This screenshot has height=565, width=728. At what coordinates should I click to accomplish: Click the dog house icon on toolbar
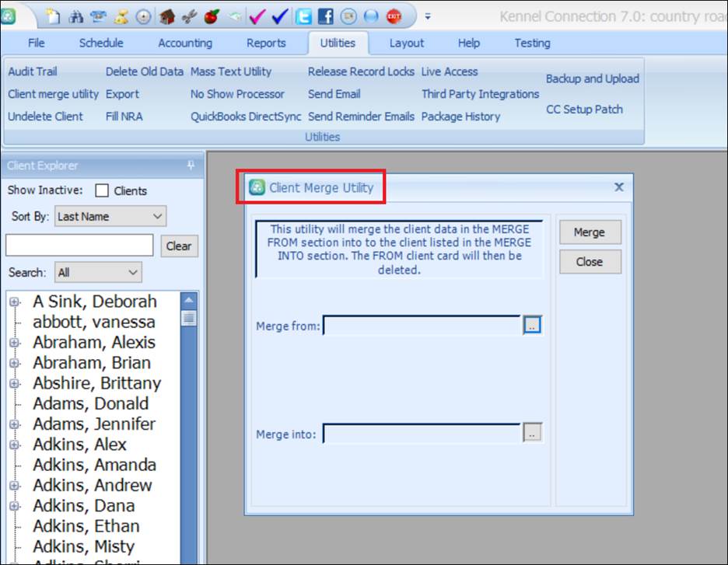click(x=166, y=15)
